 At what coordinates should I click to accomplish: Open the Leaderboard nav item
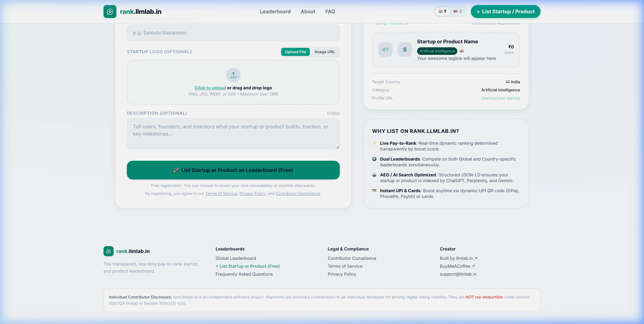pyautogui.click(x=275, y=12)
